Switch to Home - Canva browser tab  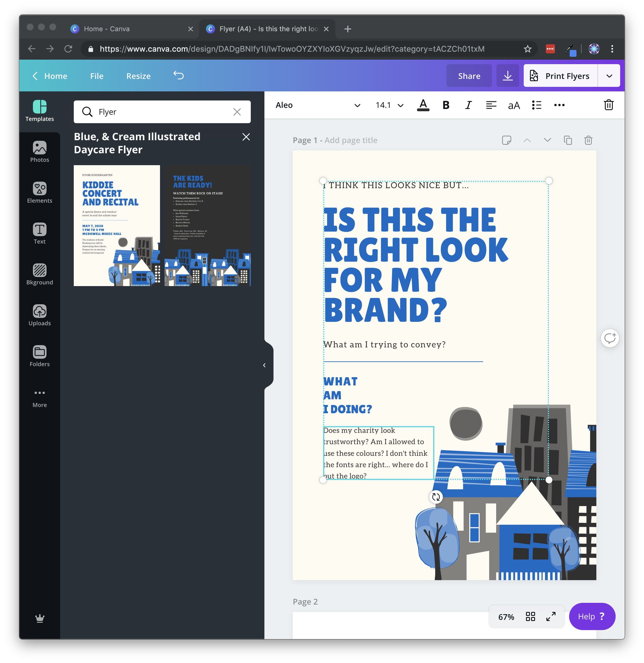[132, 29]
